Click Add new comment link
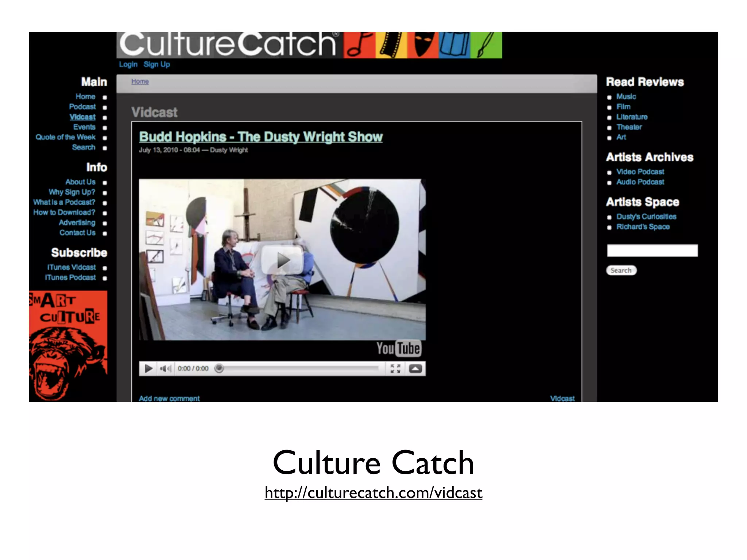Screen dimensions: 747x560 169,398
